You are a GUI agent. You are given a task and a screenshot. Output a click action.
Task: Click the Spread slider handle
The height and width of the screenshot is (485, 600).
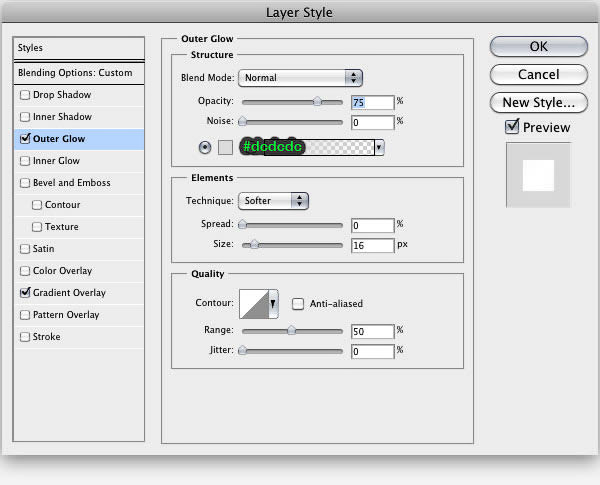242,224
